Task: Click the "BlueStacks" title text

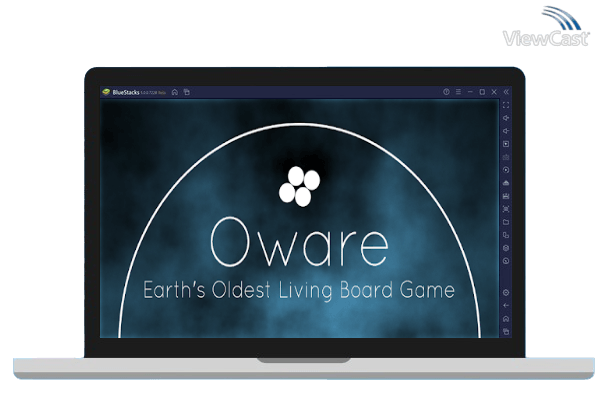Action: tap(126, 92)
